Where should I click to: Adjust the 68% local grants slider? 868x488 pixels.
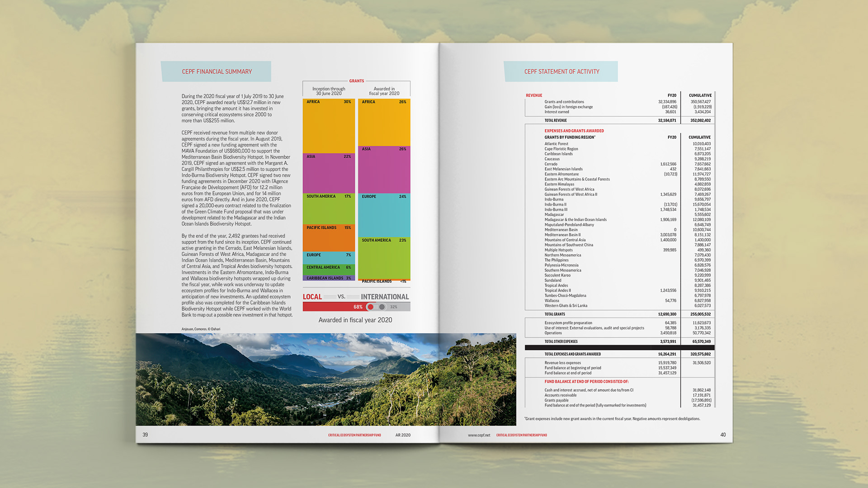click(357, 307)
